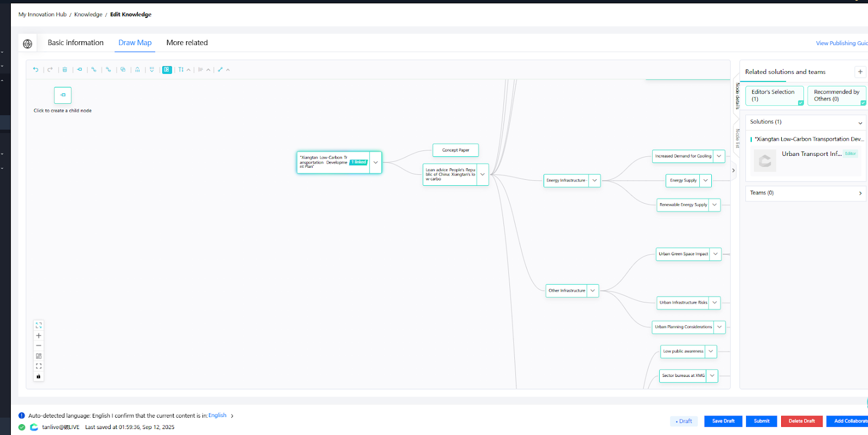This screenshot has height=435, width=868.
Task: Click the Save Draft button
Action: 723,421
